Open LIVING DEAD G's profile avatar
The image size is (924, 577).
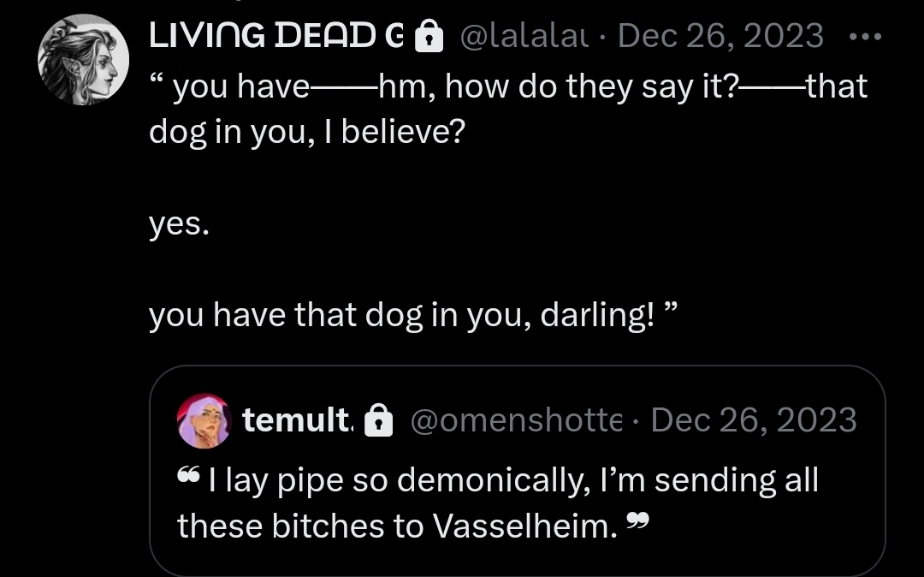(x=83, y=60)
